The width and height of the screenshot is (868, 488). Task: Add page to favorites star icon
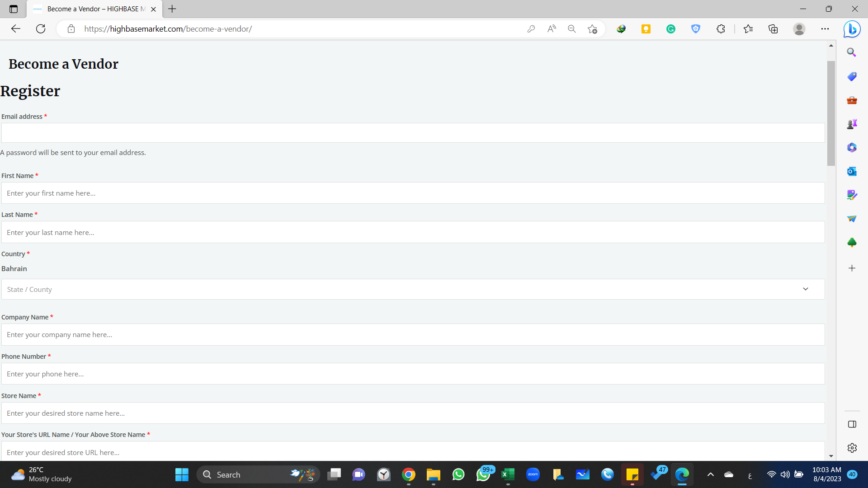click(x=592, y=29)
